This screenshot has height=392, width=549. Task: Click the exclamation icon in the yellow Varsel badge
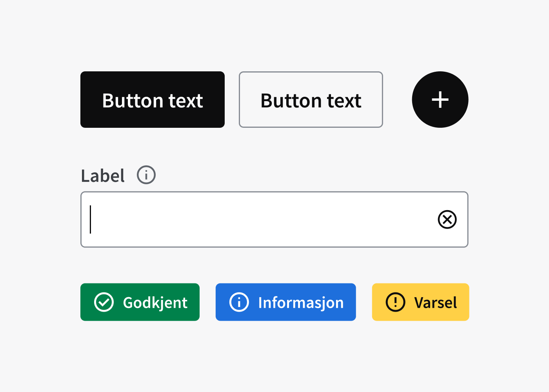click(x=395, y=302)
